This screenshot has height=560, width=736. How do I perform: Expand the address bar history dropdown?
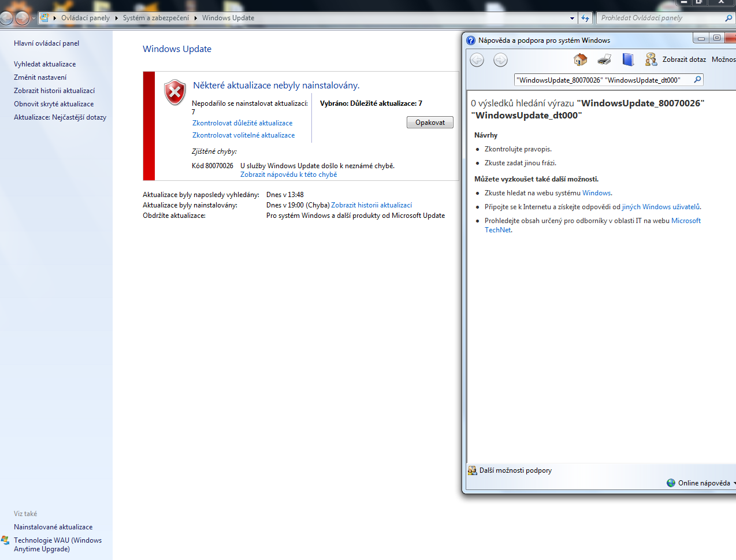coord(572,18)
